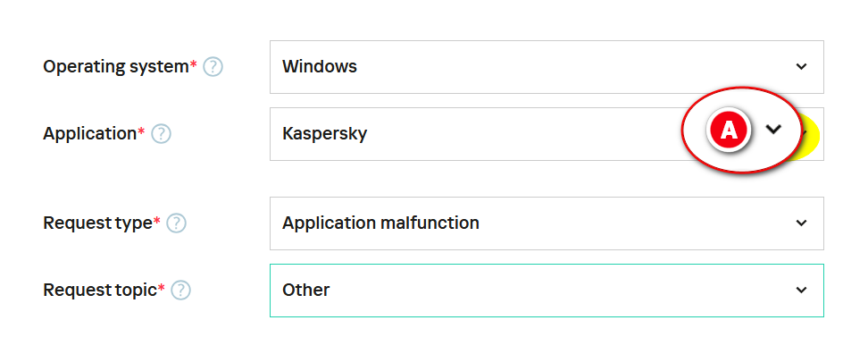This screenshot has width=868, height=354.
Task: Click the red asterisk after Request topic
Action: click(161, 288)
